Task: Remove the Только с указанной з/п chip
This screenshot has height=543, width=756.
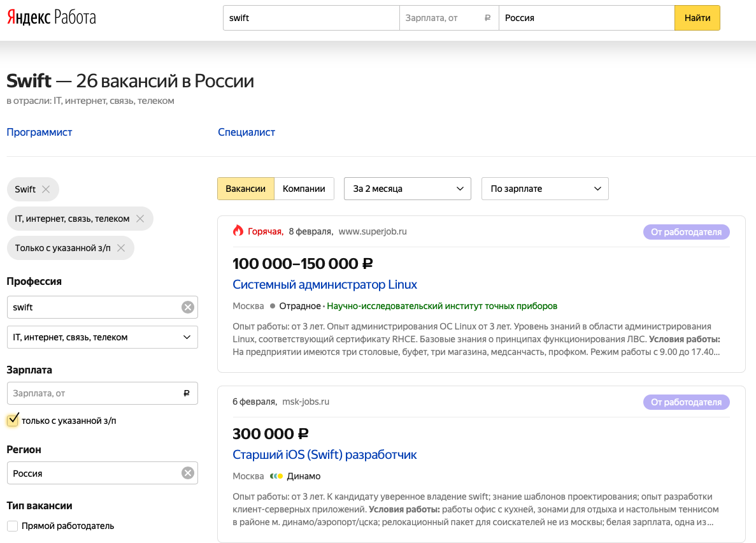Action: click(x=121, y=248)
